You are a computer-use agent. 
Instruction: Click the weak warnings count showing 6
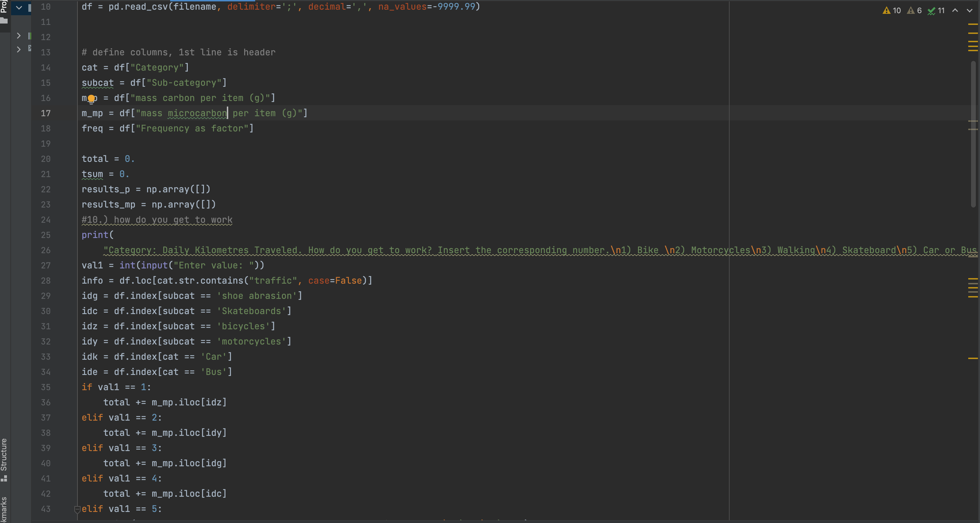[914, 11]
